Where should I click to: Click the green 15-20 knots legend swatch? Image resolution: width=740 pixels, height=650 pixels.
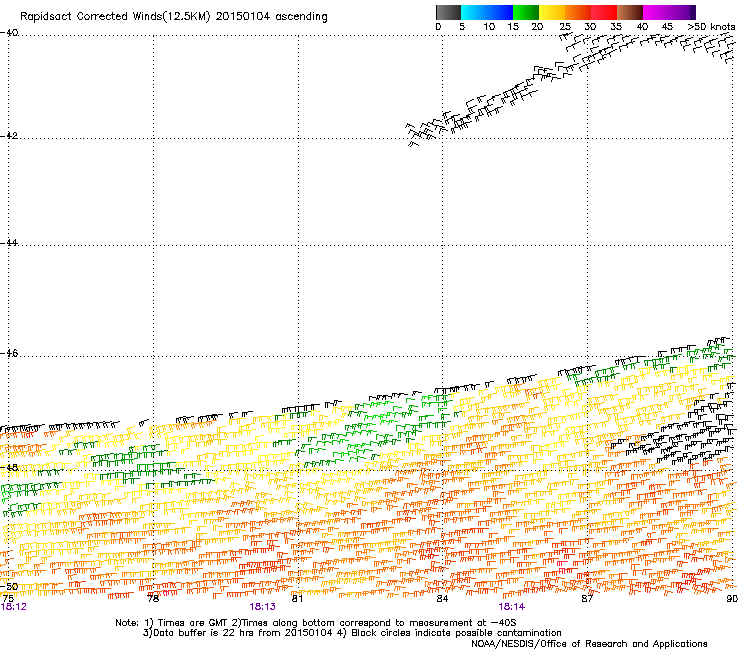pos(526,12)
